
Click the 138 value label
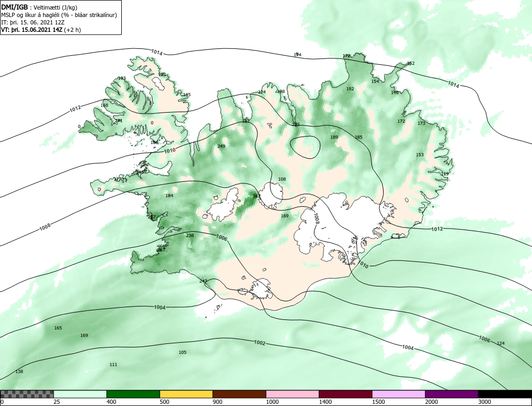tap(19, 372)
